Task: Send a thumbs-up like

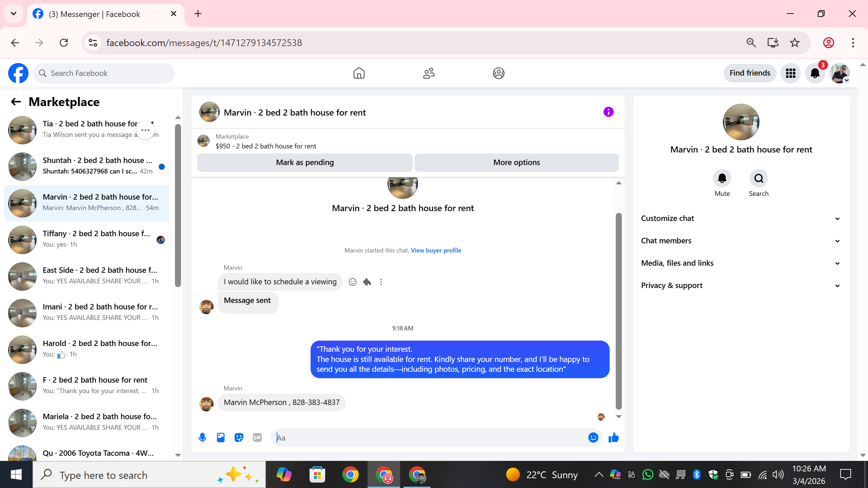Action: pyautogui.click(x=613, y=438)
